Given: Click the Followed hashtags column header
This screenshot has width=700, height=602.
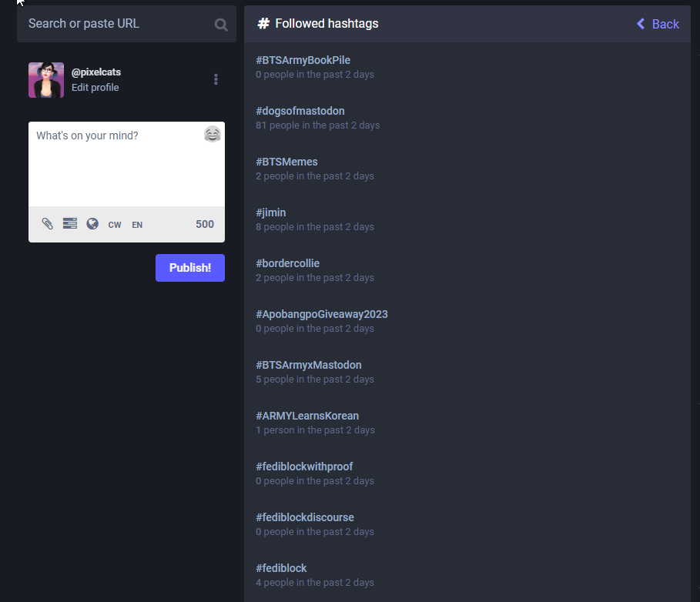Looking at the screenshot, I should tap(327, 24).
